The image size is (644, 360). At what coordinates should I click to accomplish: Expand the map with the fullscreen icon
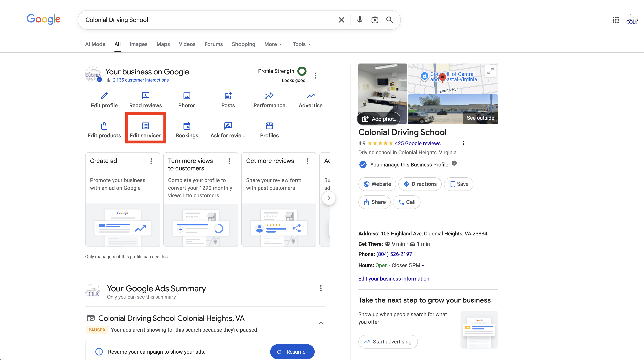click(490, 71)
